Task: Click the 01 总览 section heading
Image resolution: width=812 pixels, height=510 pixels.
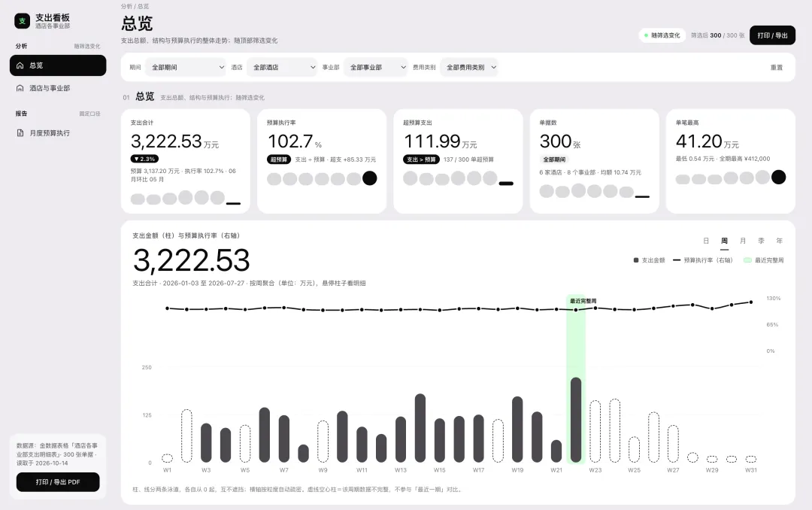Action: [x=138, y=96]
